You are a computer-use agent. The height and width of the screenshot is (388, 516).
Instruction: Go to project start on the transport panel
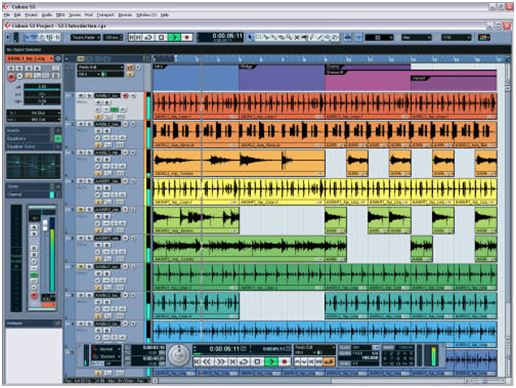(197, 361)
